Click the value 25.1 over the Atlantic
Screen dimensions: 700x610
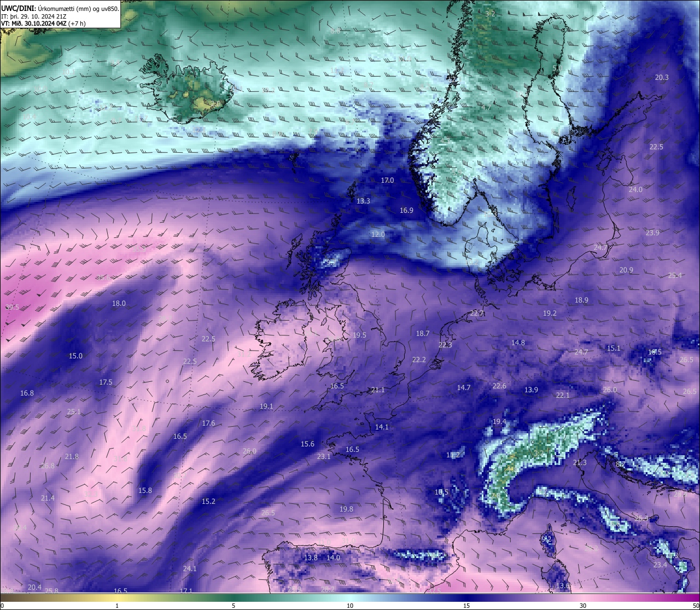coord(74,411)
